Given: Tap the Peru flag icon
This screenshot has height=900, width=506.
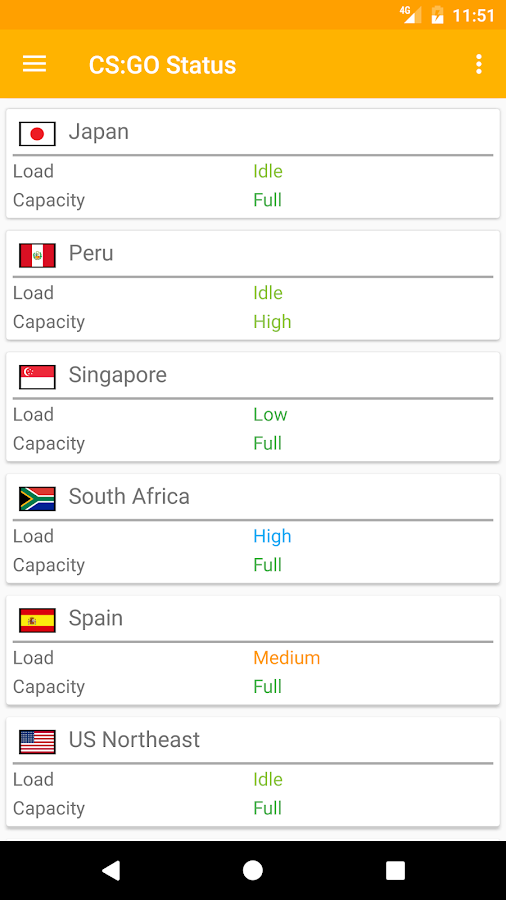Looking at the screenshot, I should (37, 255).
